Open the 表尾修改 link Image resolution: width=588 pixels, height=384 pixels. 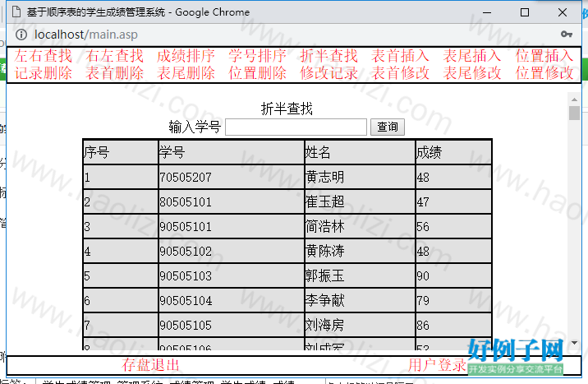472,73
